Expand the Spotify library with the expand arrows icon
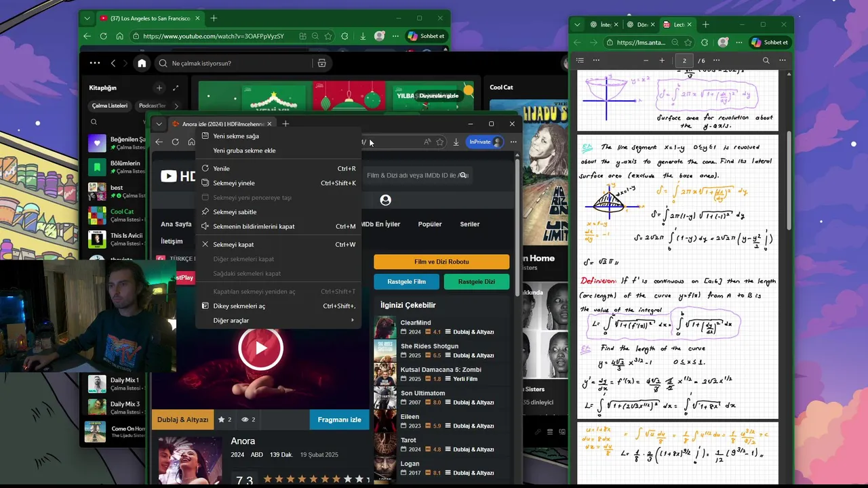This screenshot has height=488, width=868. tap(176, 88)
